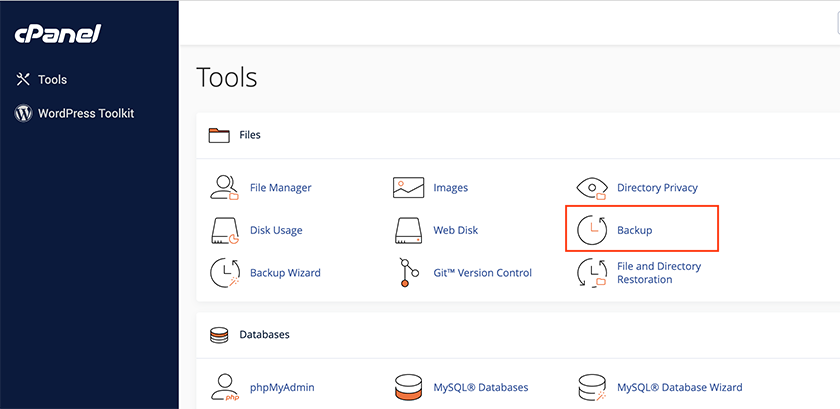The image size is (840, 409).
Task: Click the Tools page heading
Action: (x=227, y=77)
